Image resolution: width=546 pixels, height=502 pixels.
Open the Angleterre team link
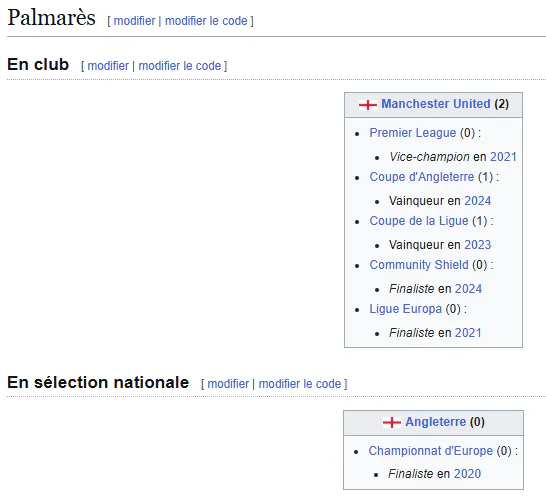[435, 422]
